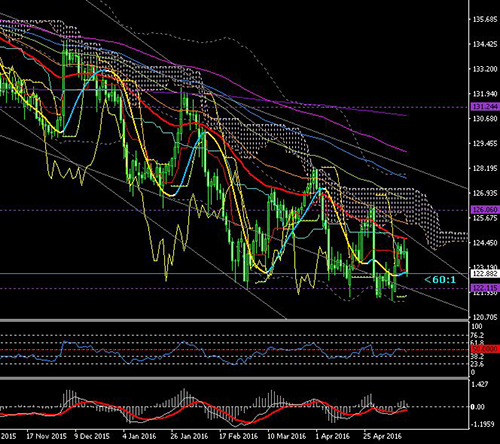The height and width of the screenshot is (444, 500).
Task: Click the 135.685 price axis label
Action: point(485,19)
